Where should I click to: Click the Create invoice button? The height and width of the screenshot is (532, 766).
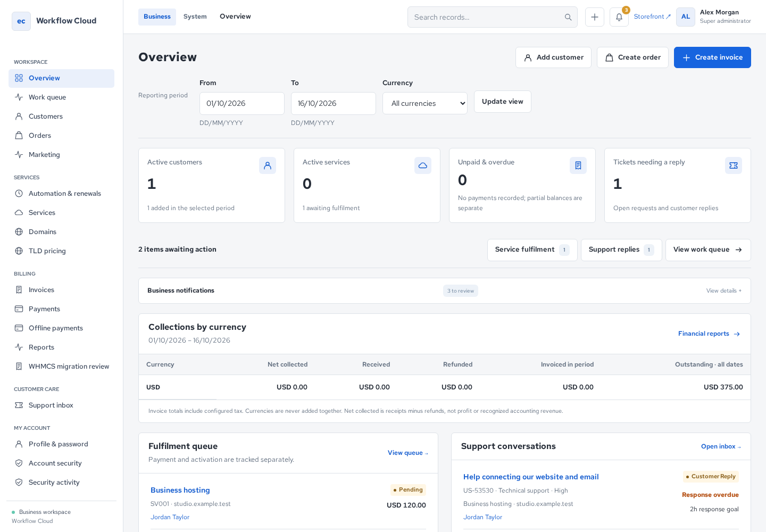click(x=712, y=57)
